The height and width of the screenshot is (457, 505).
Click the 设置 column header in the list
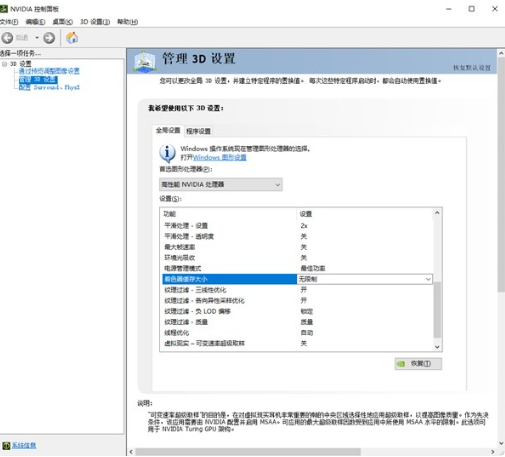click(306, 214)
